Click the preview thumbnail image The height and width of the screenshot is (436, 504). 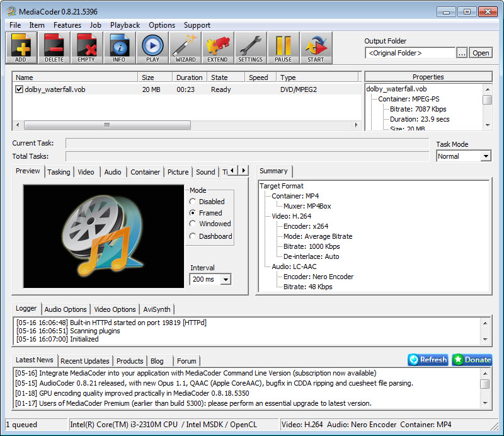[103, 236]
